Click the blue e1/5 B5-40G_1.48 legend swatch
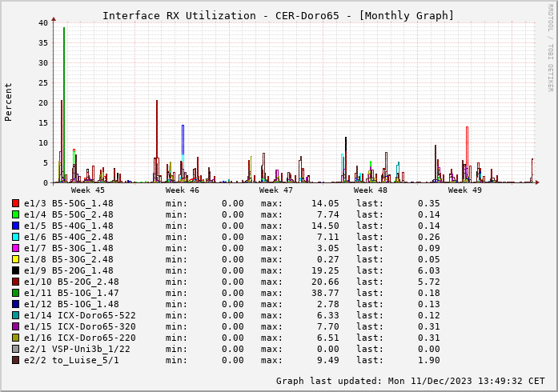Screen dimensions: 558x392 pyautogui.click(x=15, y=226)
